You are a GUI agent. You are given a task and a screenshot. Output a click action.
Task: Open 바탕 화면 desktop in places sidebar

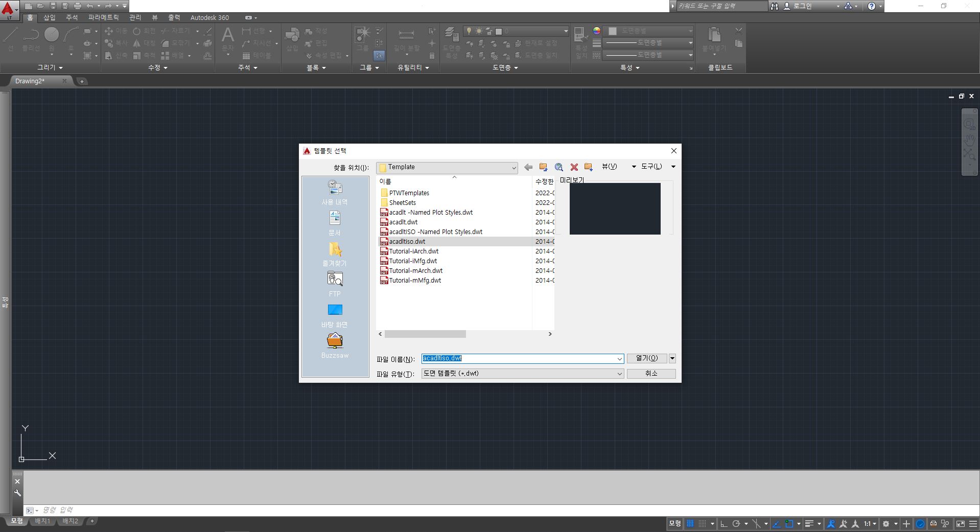pos(335,316)
